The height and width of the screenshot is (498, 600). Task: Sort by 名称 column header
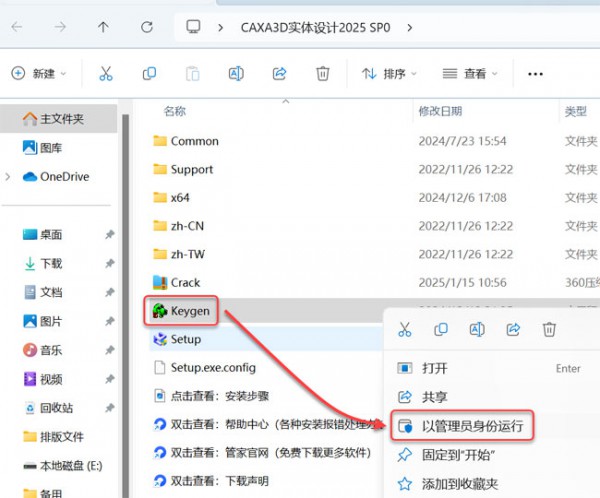tap(174, 111)
